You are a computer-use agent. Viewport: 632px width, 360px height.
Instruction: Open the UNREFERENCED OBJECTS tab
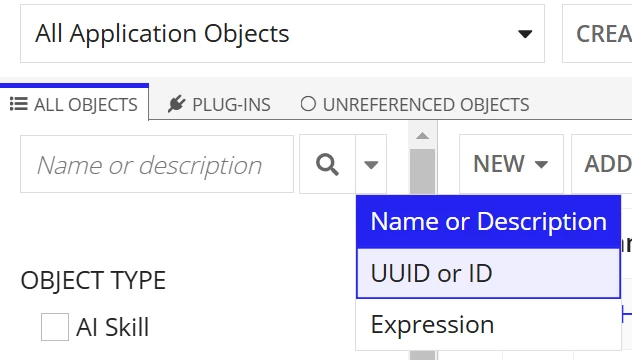(x=415, y=104)
